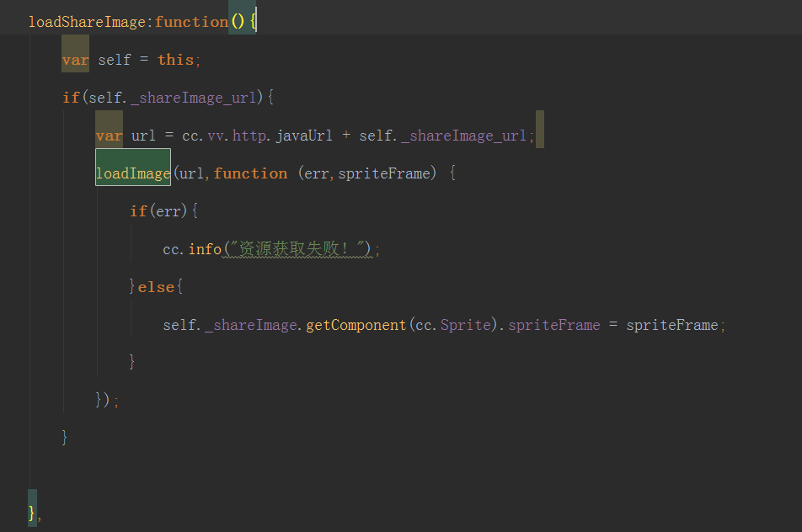Click the spriteFrame value after equals sign

pyautogui.click(x=673, y=325)
